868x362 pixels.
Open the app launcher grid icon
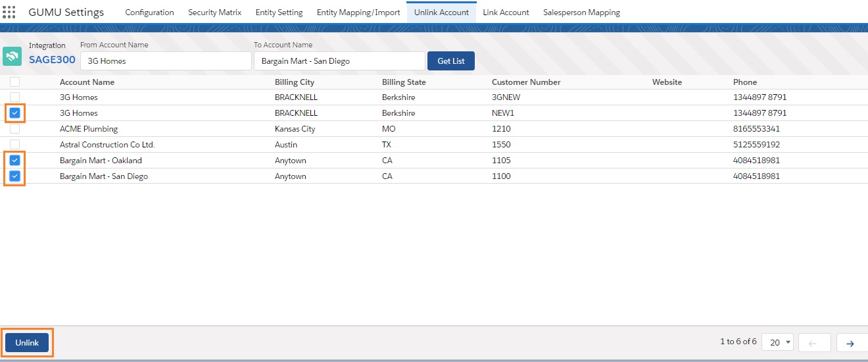pyautogui.click(x=9, y=13)
